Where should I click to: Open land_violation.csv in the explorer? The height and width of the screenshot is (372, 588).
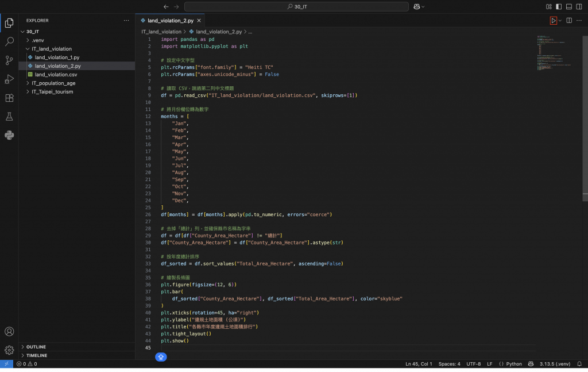click(x=55, y=75)
